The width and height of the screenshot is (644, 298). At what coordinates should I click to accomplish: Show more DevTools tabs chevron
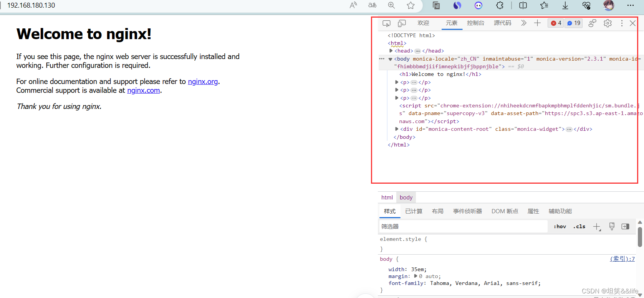coord(524,23)
